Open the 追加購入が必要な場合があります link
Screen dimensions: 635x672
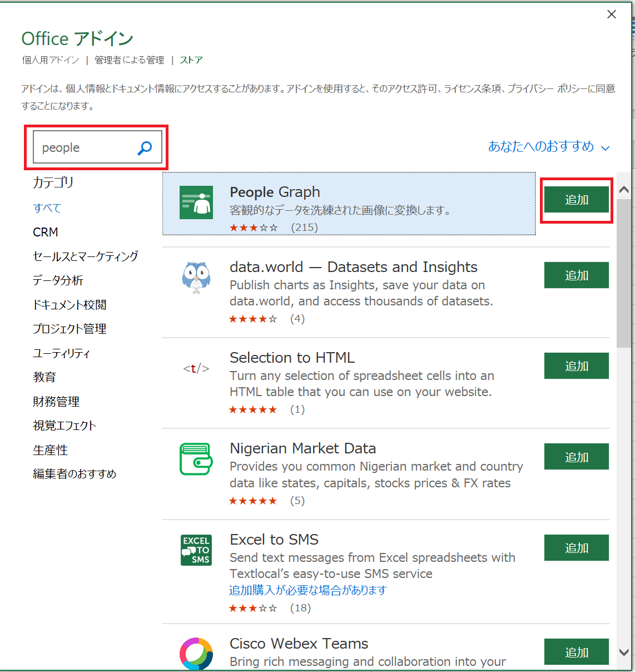pyautogui.click(x=308, y=590)
